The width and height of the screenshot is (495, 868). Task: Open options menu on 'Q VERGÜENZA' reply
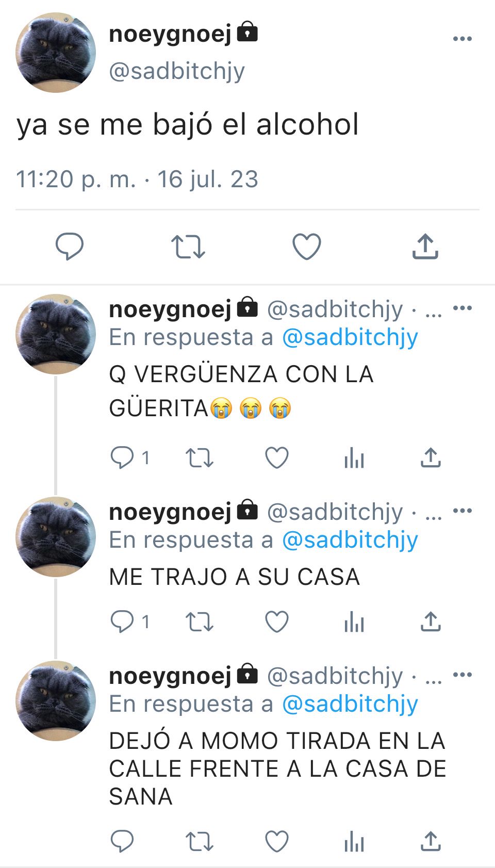[x=463, y=308]
